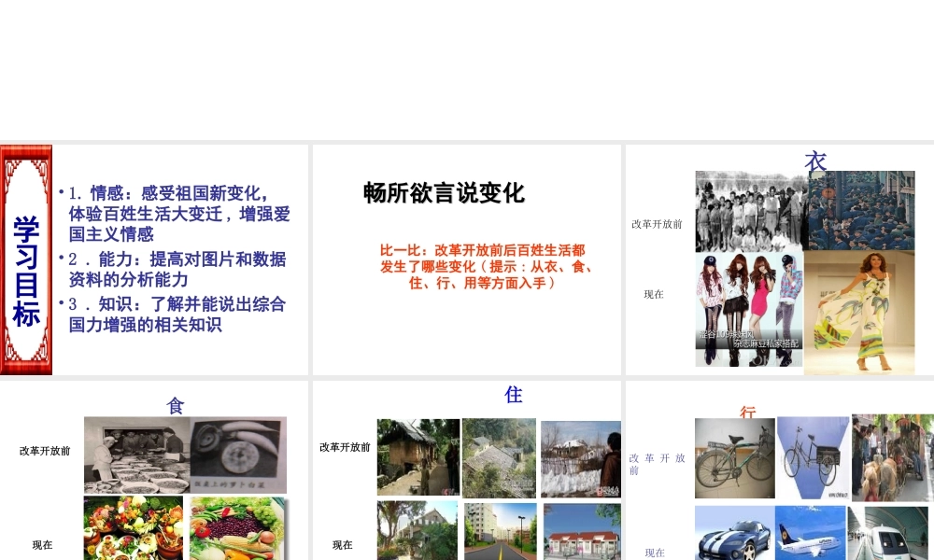Click the 行 slide title
934x560 pixels.
[747, 412]
